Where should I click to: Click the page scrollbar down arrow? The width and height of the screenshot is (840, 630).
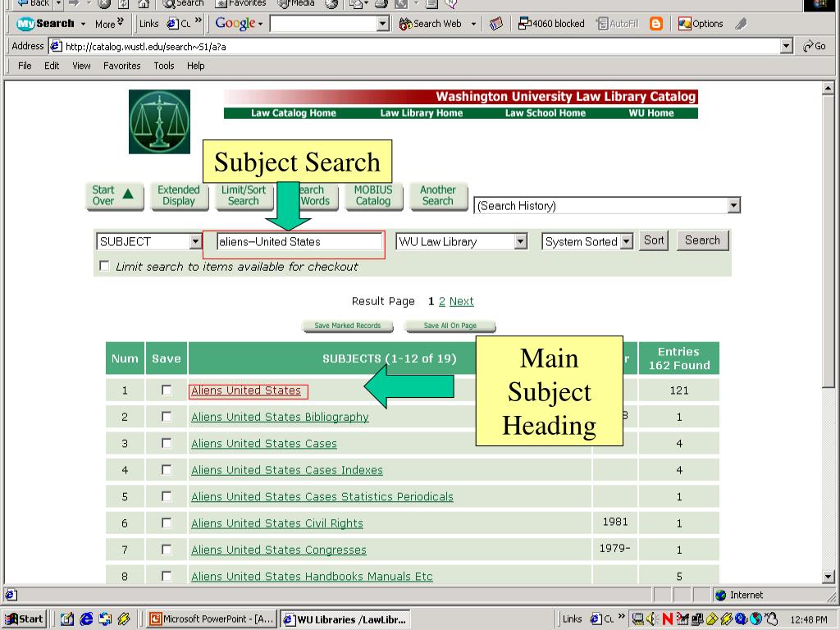coord(828,577)
